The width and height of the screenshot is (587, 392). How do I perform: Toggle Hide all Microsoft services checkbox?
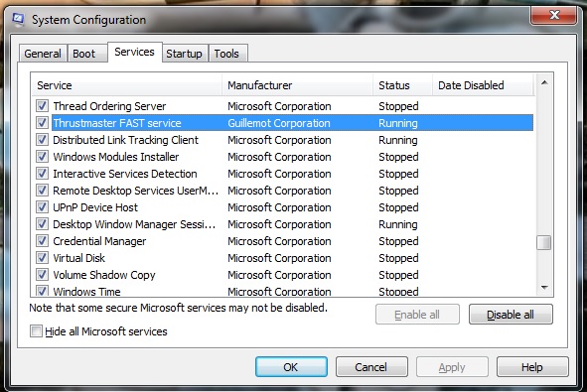36,331
